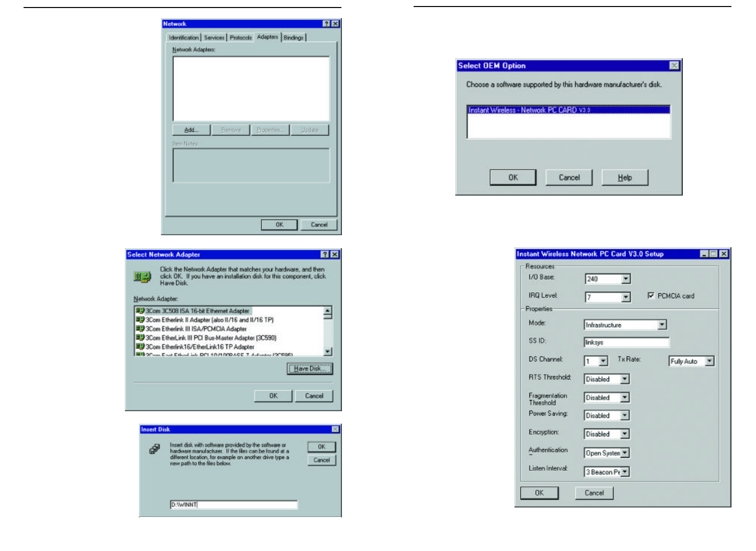
Task: Click the D:\WINNT path input field
Action: (234, 504)
